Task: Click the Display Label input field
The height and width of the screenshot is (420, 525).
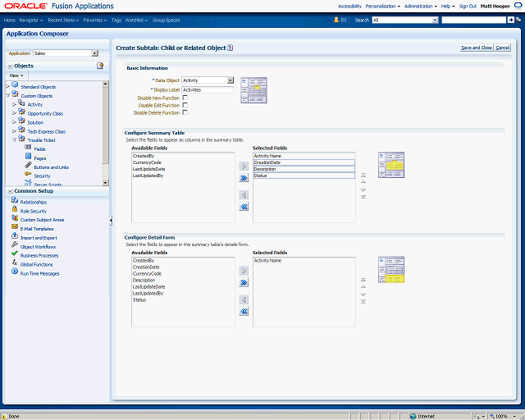Action: [208, 89]
